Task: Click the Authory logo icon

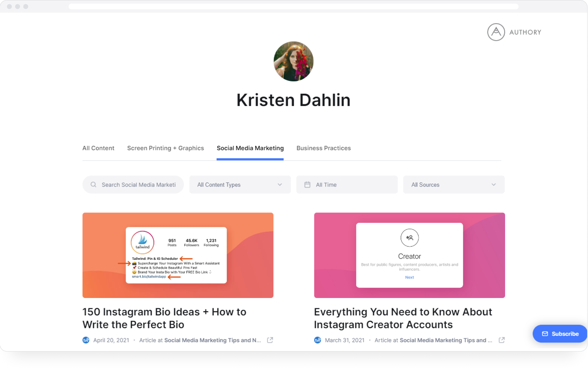Action: 496,32
